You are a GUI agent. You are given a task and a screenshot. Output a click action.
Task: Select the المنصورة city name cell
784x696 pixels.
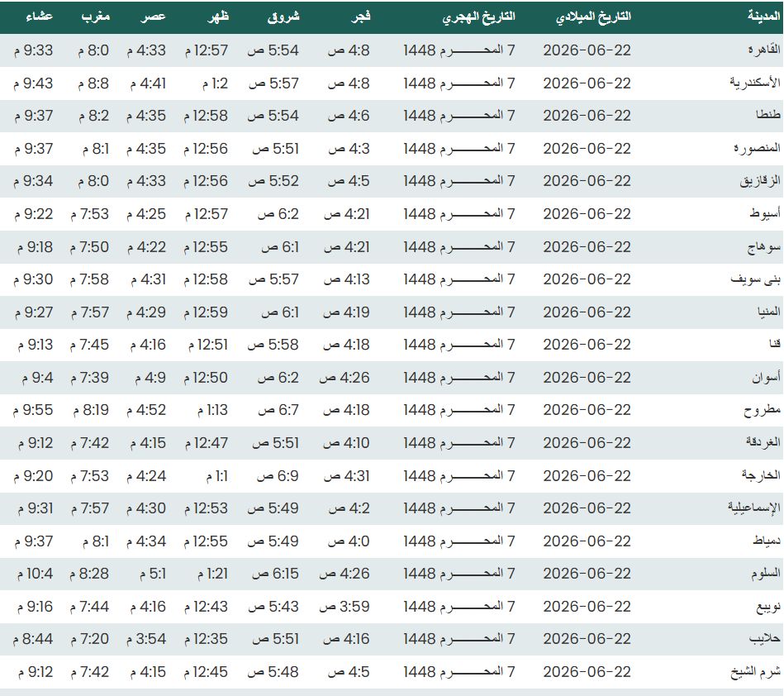757,148
